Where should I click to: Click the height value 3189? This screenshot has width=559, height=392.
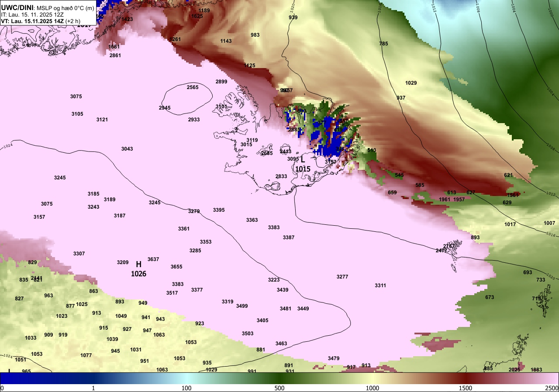[110, 199]
